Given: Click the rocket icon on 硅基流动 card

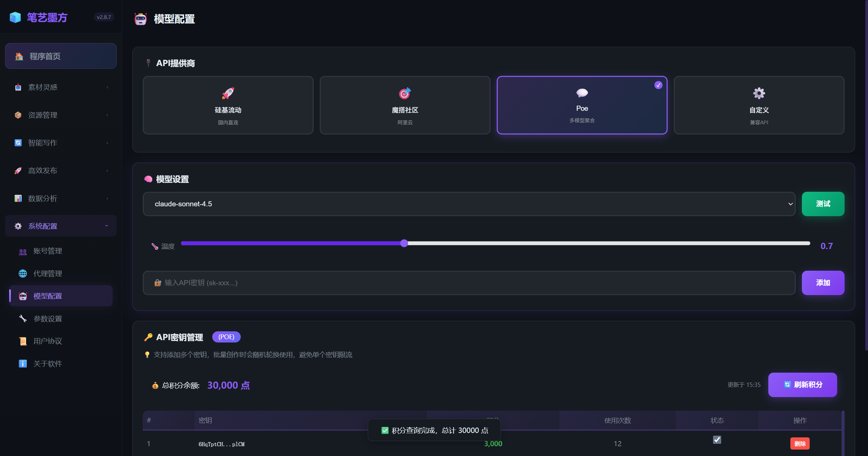Looking at the screenshot, I should 228,93.
